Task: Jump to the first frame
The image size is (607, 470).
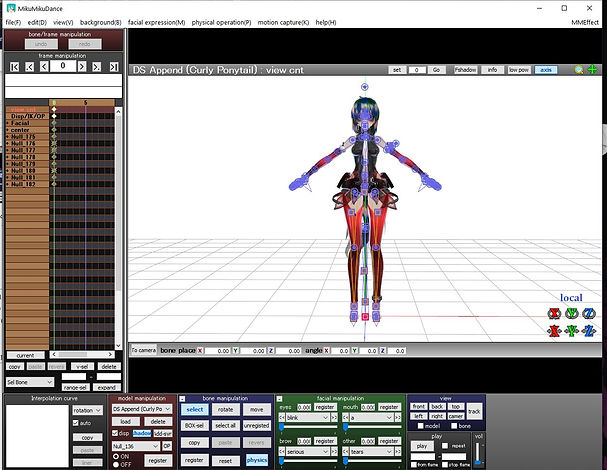Action: 14,67
